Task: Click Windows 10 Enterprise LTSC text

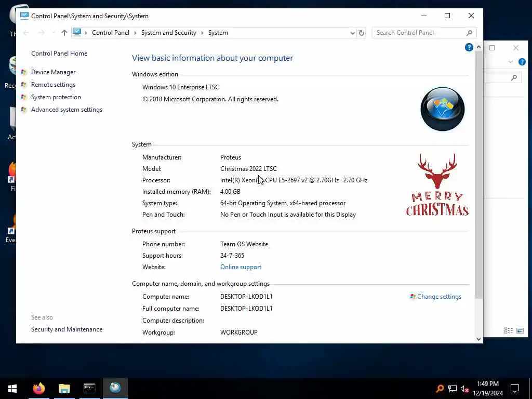Action: point(180,87)
